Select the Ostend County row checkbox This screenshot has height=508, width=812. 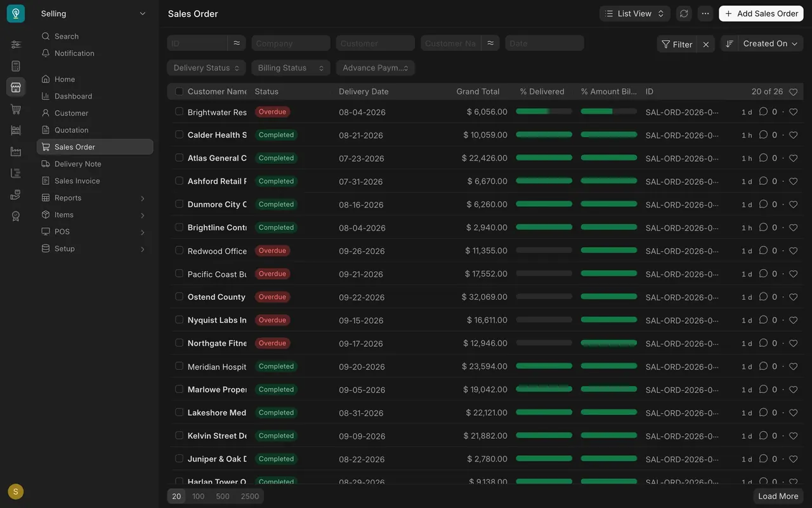(179, 297)
